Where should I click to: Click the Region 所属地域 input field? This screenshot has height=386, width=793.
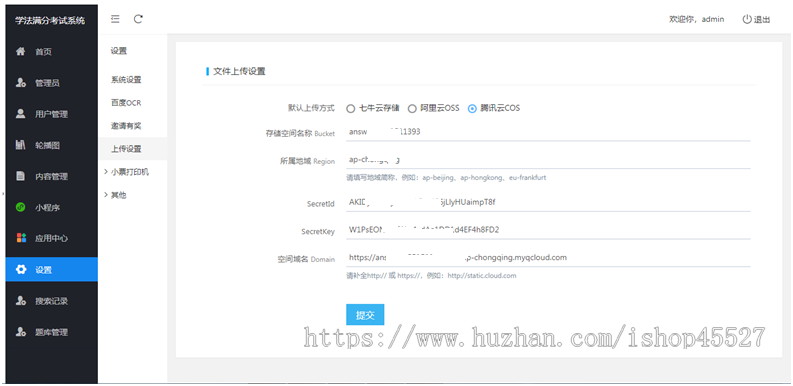(548, 160)
